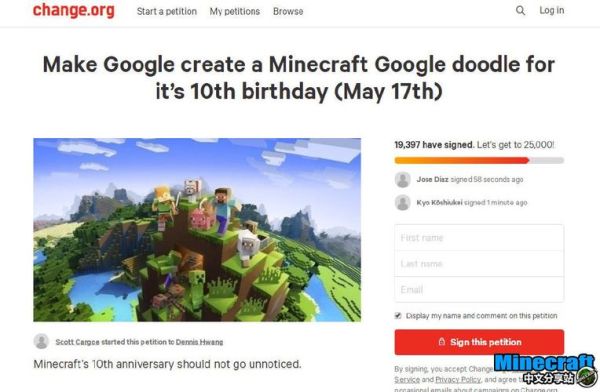Toggle display my name and comment checkbox

click(x=398, y=315)
